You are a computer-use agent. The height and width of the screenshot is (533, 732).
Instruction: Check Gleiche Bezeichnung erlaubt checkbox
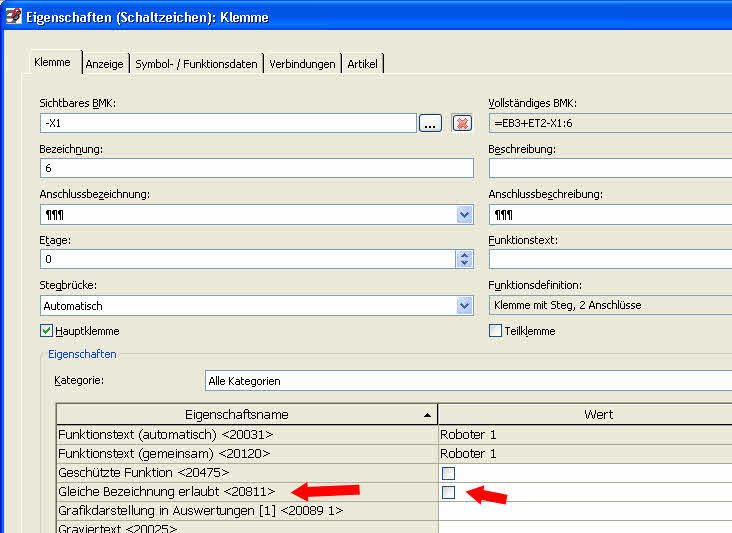pos(449,492)
